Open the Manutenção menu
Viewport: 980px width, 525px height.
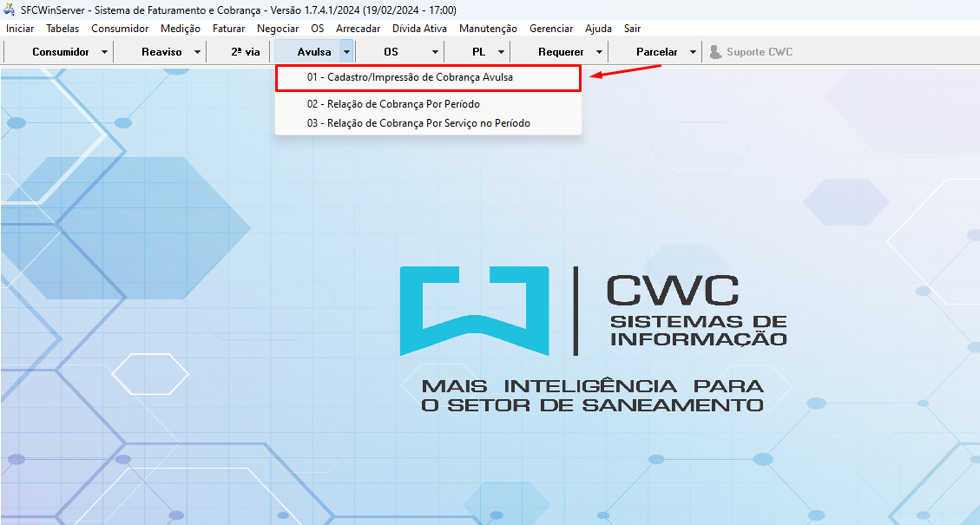click(488, 29)
